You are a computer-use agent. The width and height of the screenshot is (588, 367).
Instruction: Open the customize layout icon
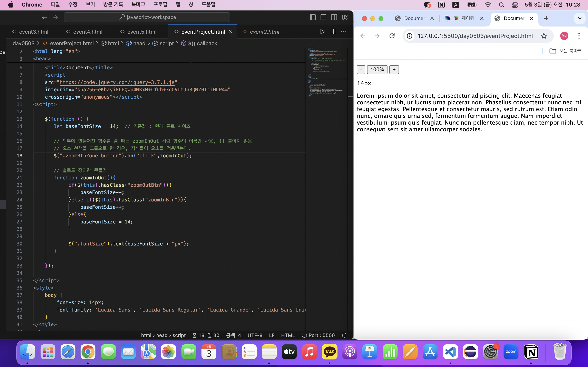pyautogui.click(x=345, y=17)
